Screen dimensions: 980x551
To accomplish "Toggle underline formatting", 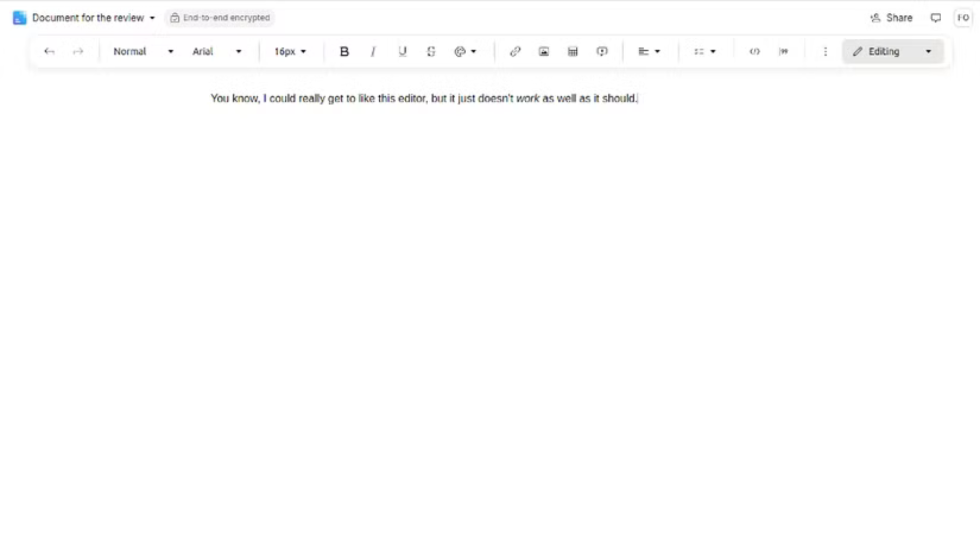I will pyautogui.click(x=402, y=52).
